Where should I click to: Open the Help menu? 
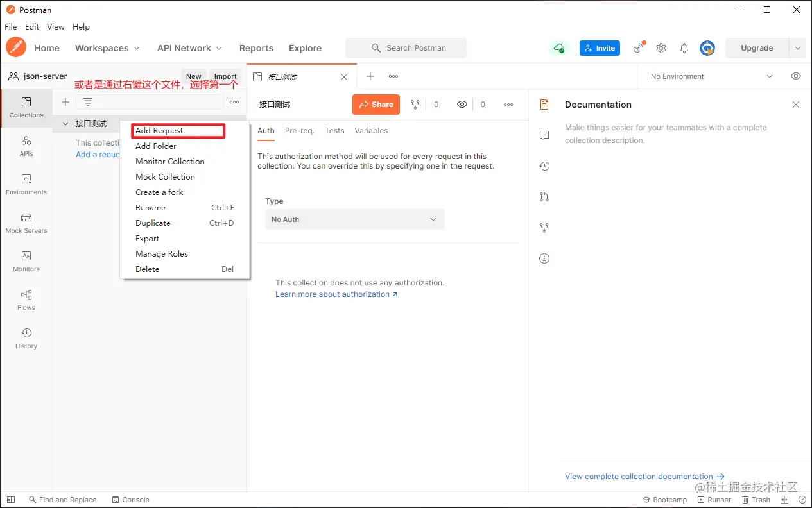(x=81, y=27)
